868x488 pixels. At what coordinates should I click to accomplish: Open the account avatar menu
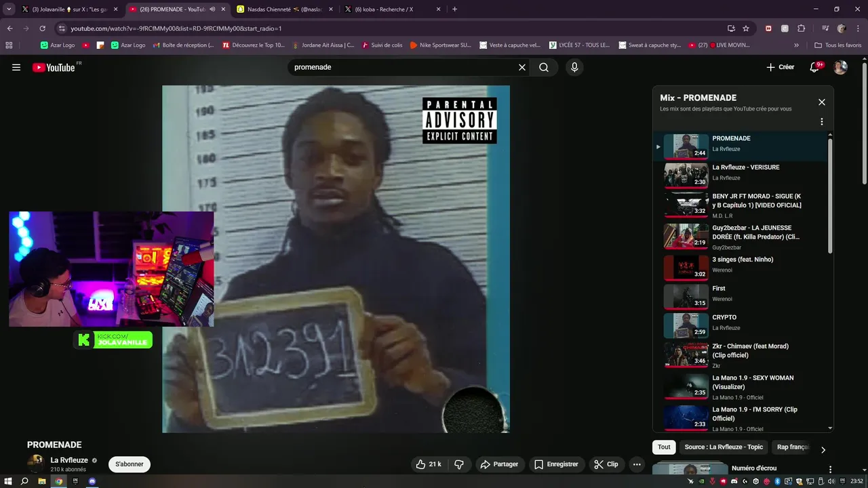click(x=840, y=67)
